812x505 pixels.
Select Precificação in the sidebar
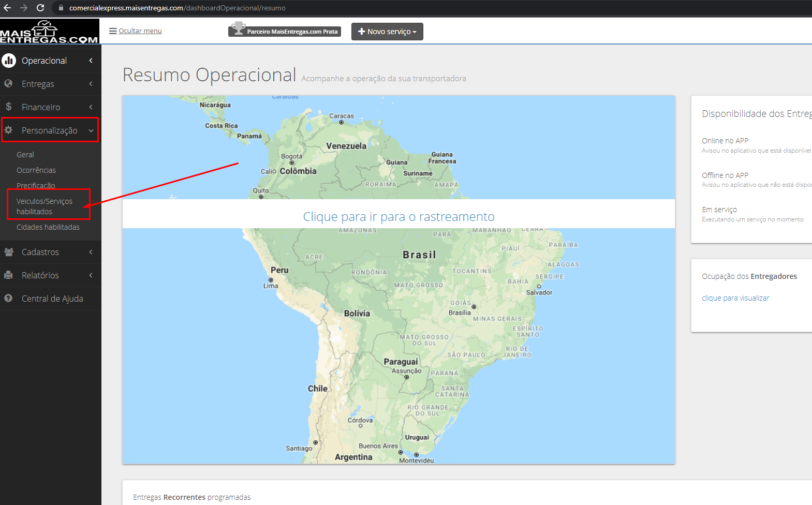tap(36, 185)
